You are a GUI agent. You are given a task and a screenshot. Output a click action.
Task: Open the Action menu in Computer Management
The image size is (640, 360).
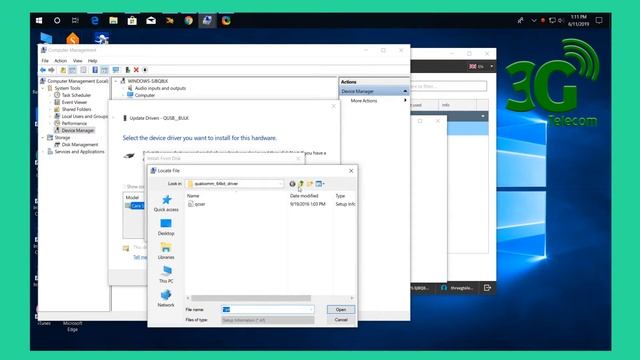[x=61, y=61]
